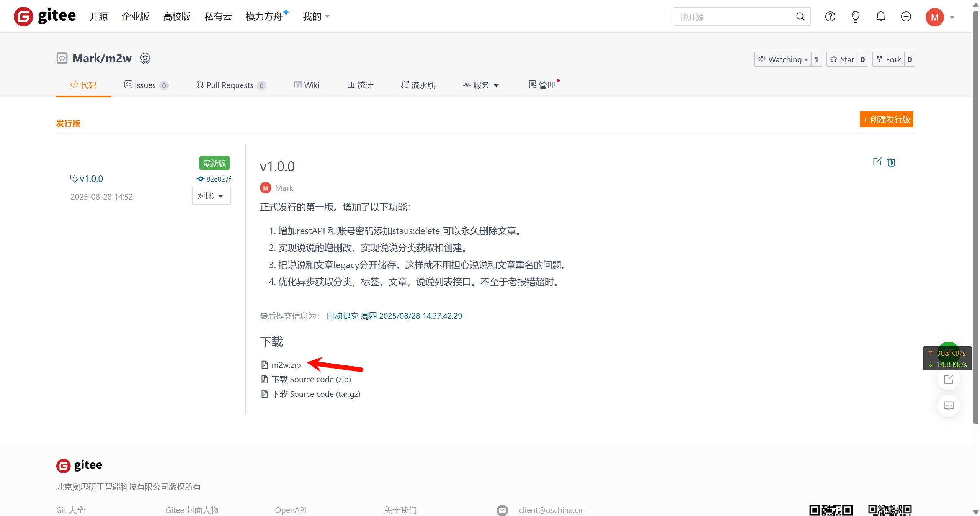Click the tag icon beside v1.0.0

[x=74, y=179]
